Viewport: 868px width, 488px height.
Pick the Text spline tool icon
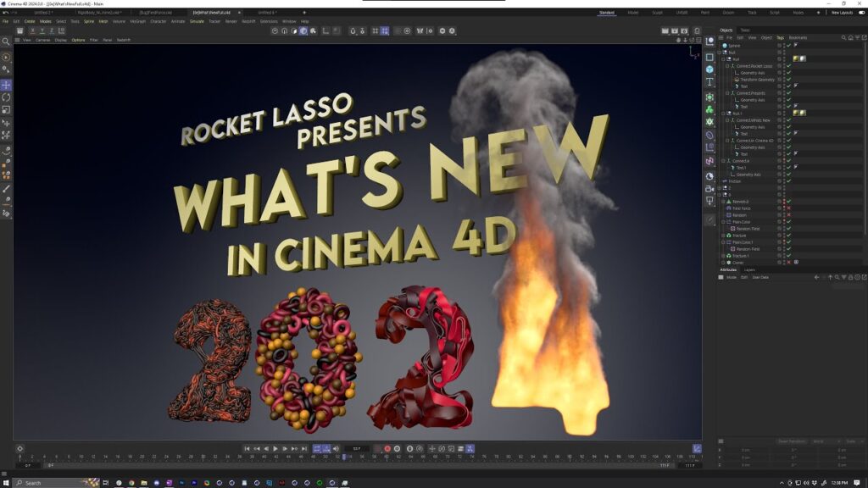[709, 82]
